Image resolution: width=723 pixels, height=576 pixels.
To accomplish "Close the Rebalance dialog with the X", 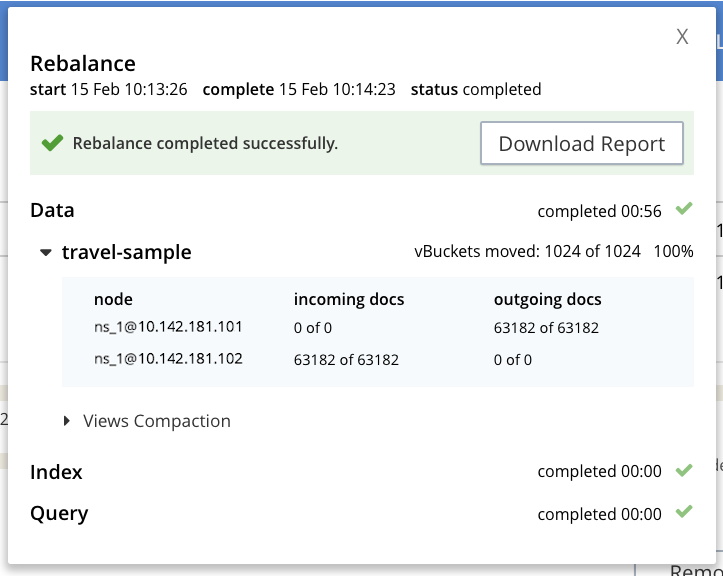I will pyautogui.click(x=682, y=37).
